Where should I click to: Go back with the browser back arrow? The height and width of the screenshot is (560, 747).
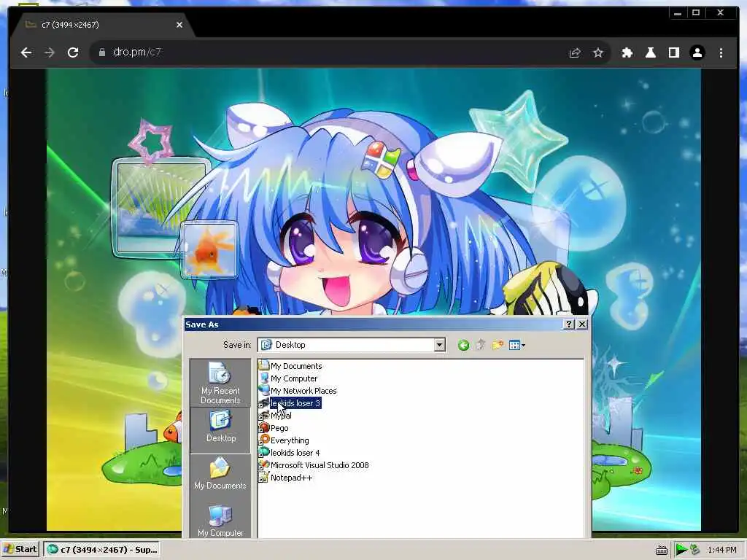(26, 52)
